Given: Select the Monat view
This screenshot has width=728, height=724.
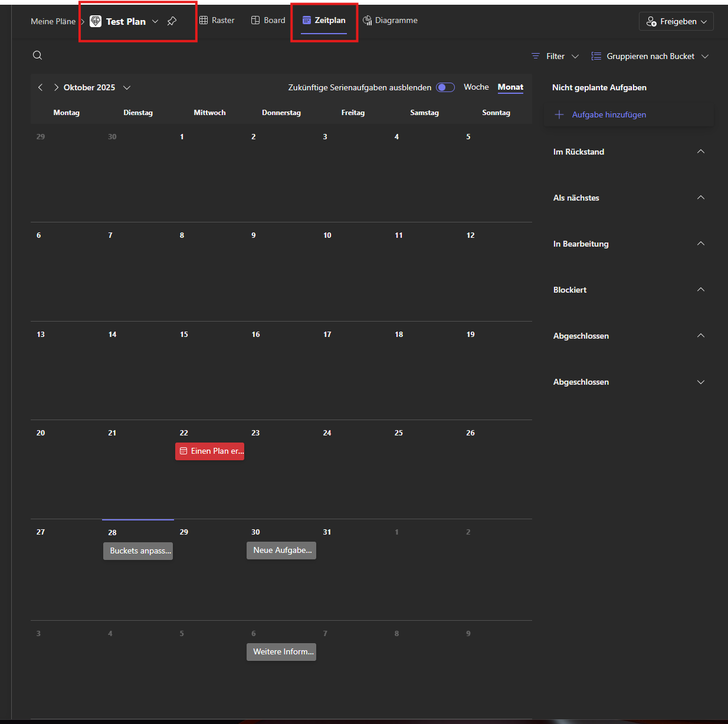Looking at the screenshot, I should [510, 87].
